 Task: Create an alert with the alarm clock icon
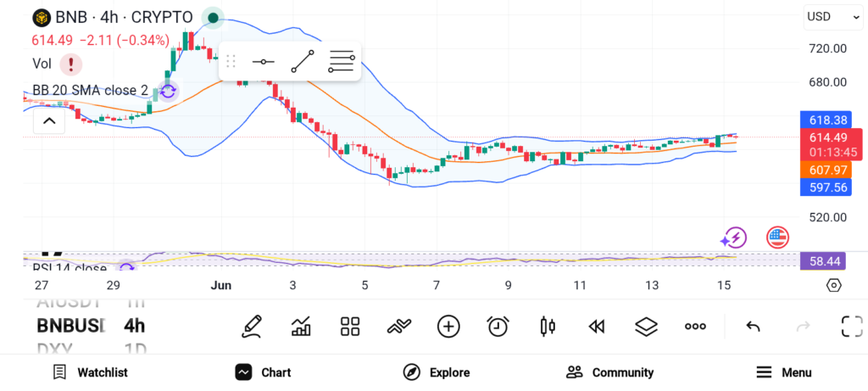pos(498,327)
